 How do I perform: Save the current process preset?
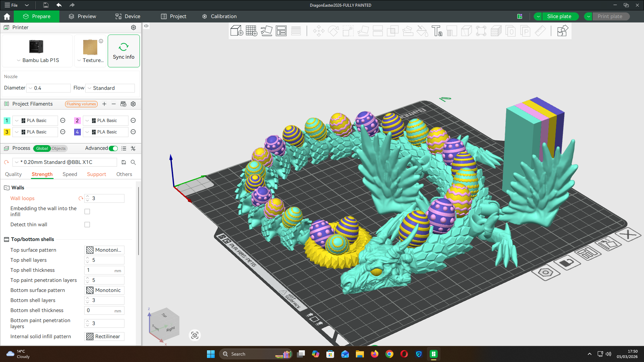(x=124, y=162)
